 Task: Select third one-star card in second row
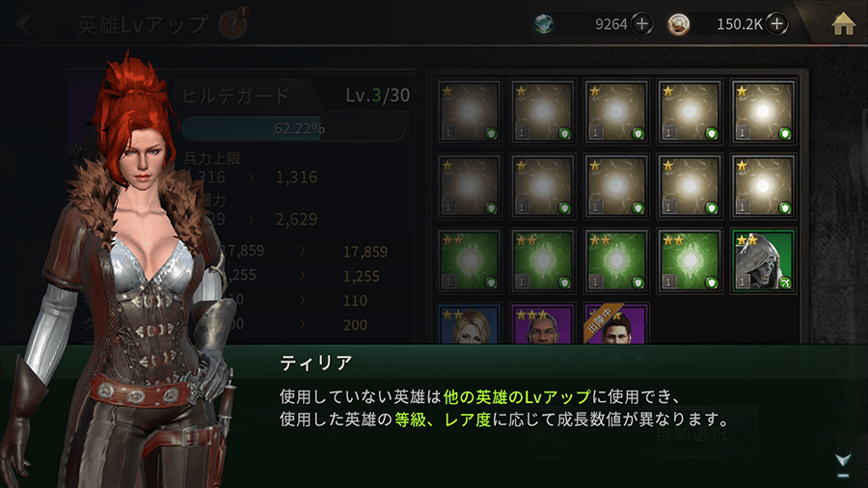tap(616, 186)
